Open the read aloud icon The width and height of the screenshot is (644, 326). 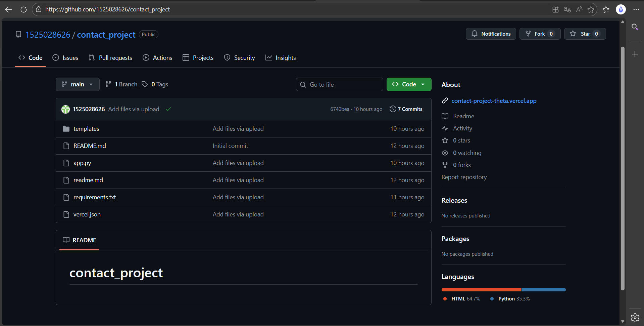(579, 9)
